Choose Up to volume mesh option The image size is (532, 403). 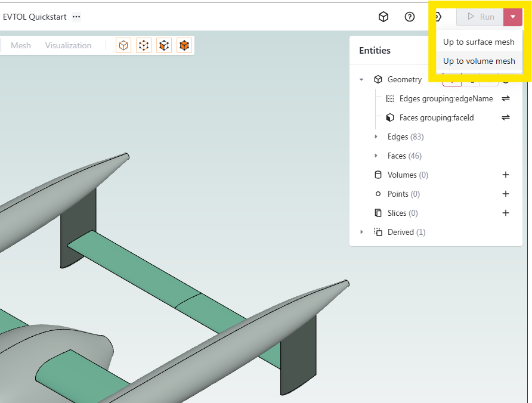point(478,61)
